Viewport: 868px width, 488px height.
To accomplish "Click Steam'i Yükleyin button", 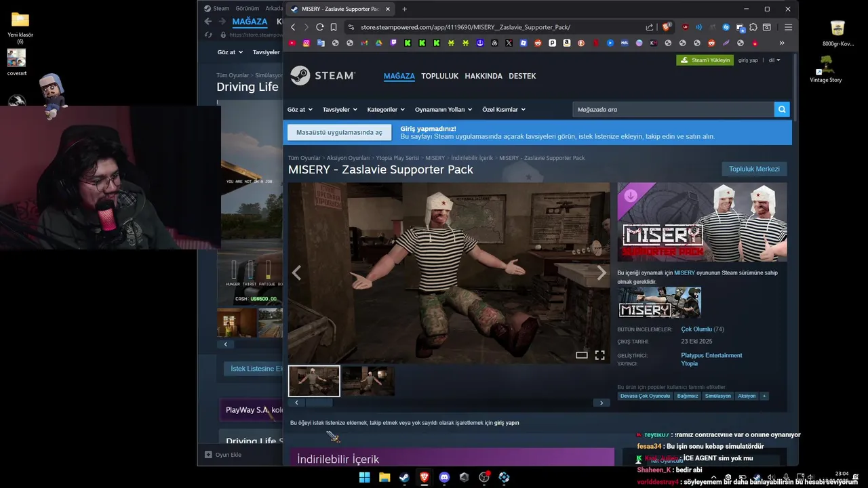I will [705, 60].
